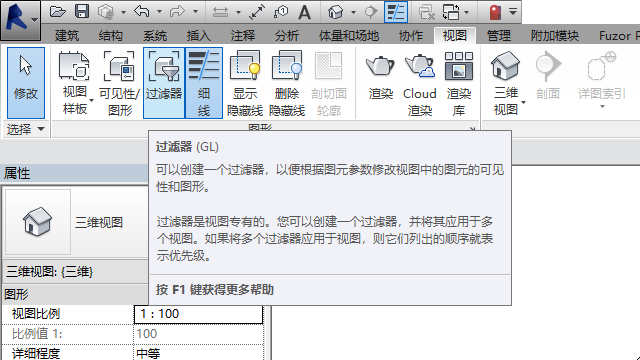Click the Open folder icon in quick access toolbar
The width and height of the screenshot is (640, 360).
58,12
